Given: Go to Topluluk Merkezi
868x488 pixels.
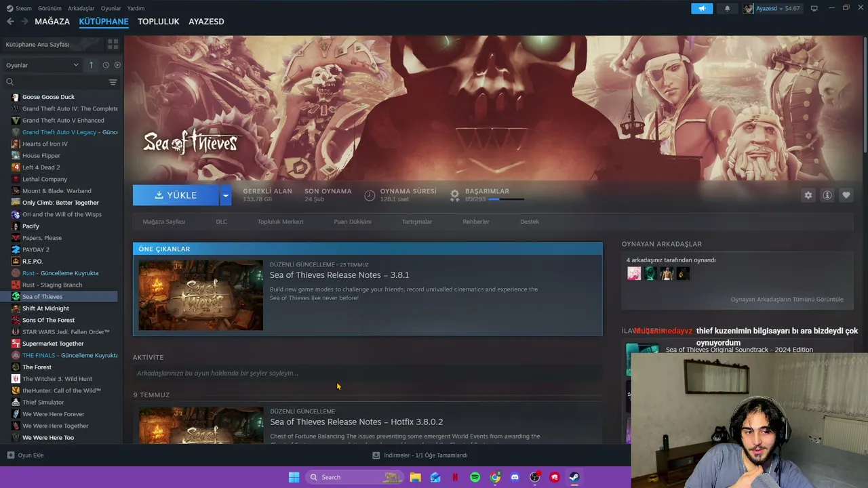Looking at the screenshot, I should (x=280, y=222).
